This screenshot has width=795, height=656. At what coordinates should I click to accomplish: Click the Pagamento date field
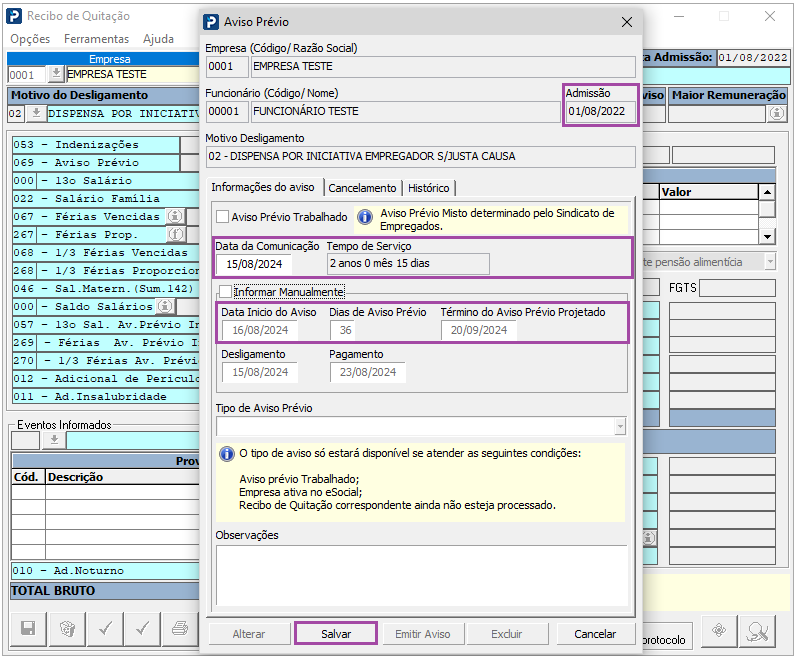point(368,372)
